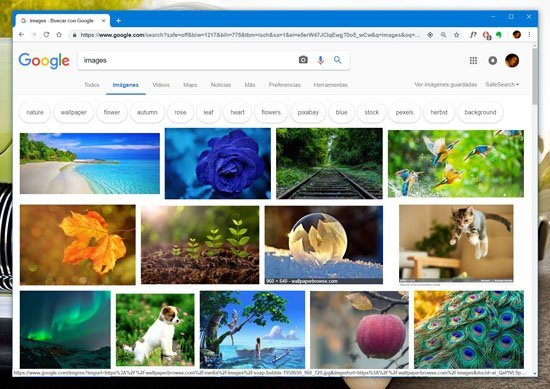Open the red extension icon in toolbar
The image size is (550, 389).
click(487, 35)
